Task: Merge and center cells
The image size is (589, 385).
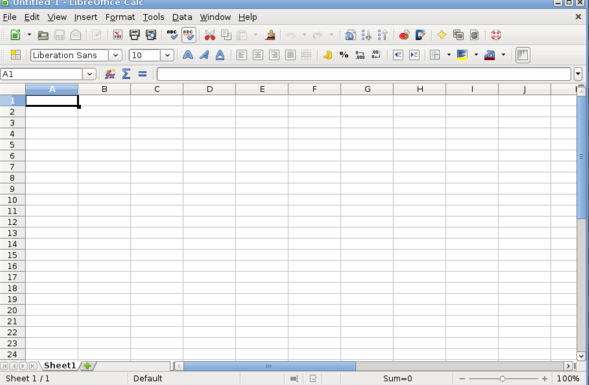Action: click(x=306, y=55)
